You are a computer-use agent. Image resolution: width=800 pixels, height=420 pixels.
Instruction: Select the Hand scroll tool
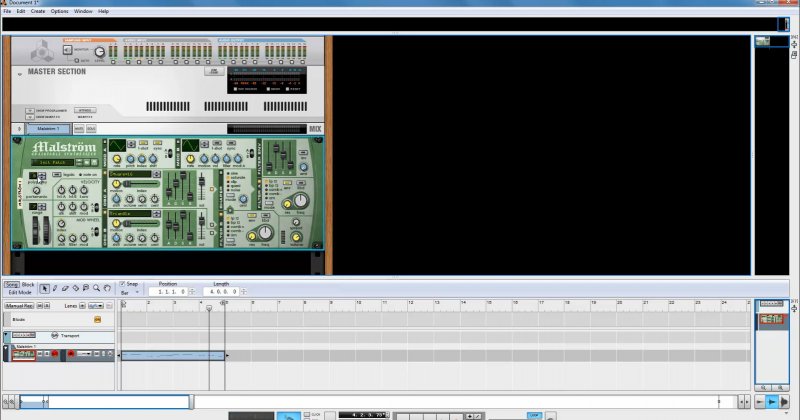point(107,288)
